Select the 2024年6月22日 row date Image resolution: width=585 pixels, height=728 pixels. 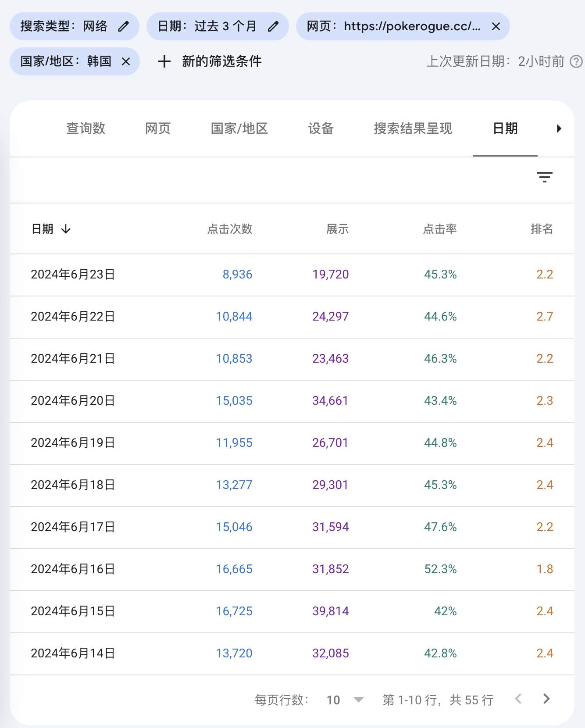coord(73,317)
